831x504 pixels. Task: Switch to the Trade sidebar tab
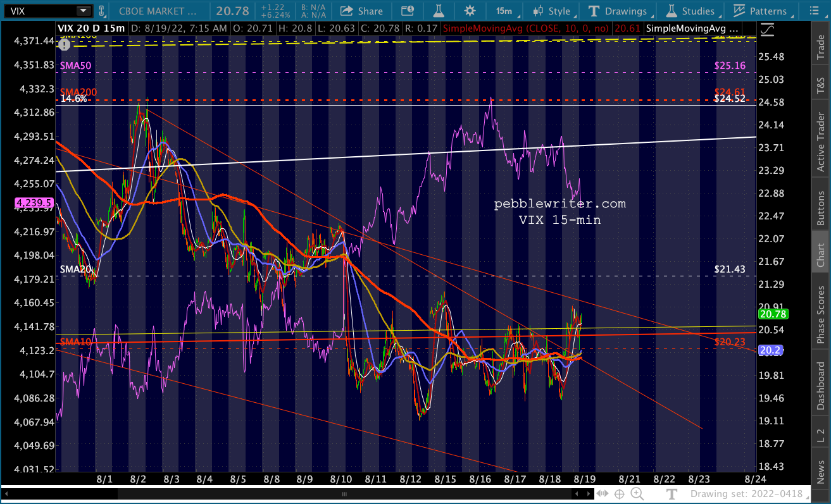(821, 49)
